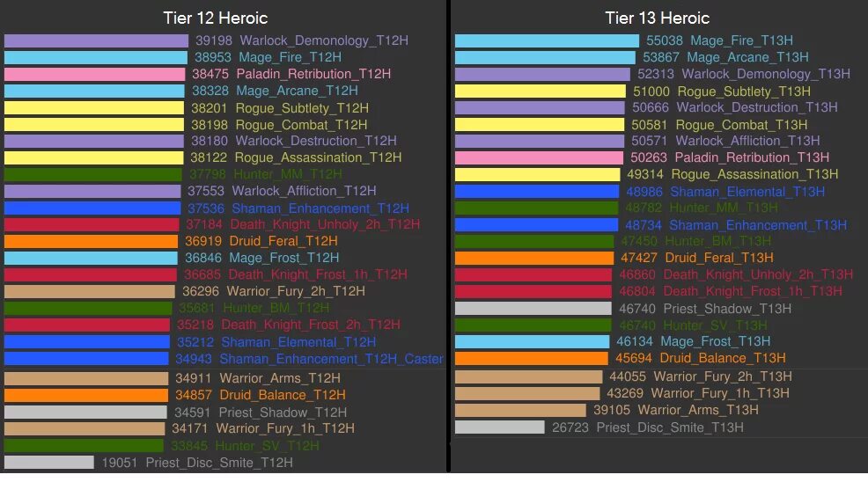Click the Druid_Balance_T12H label

(283, 395)
